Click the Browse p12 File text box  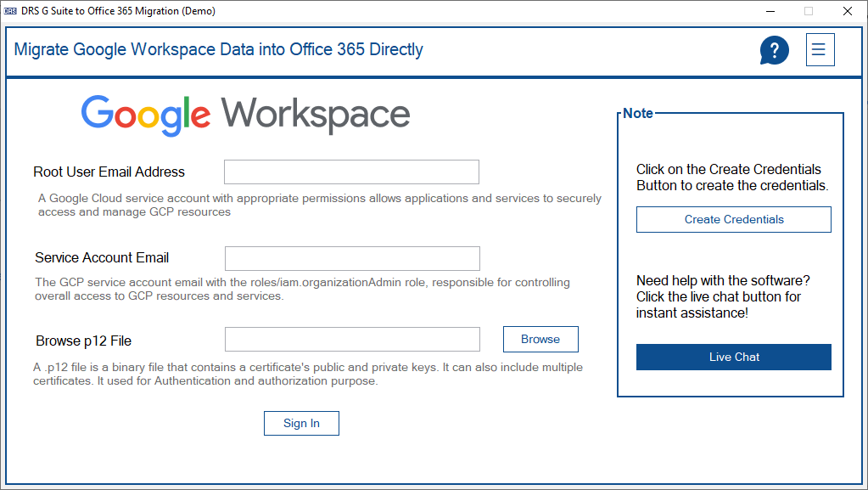[350, 339]
